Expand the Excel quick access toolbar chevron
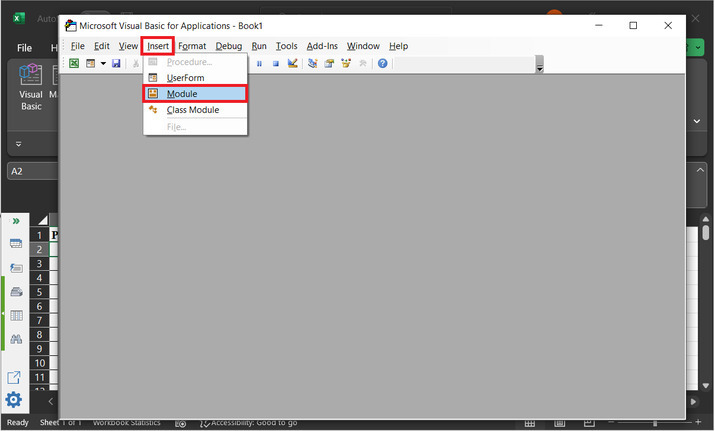Screen dimensions: 715x431 (19, 144)
